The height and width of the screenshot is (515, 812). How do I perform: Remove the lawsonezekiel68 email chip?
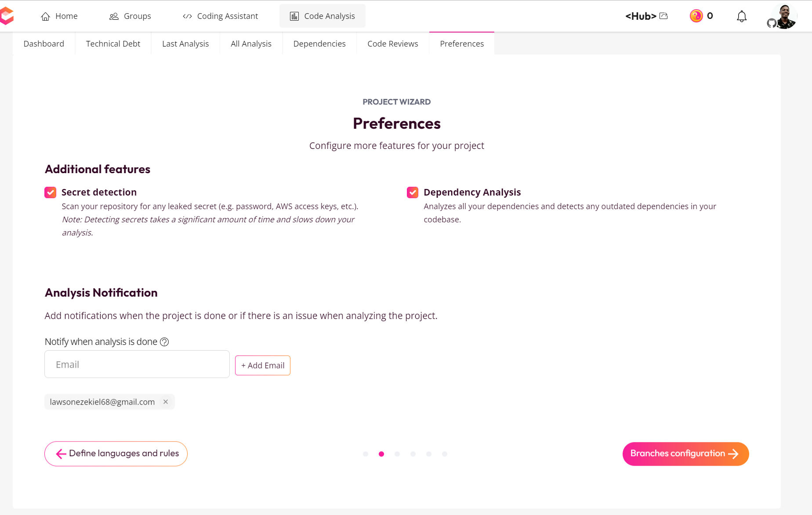point(166,402)
